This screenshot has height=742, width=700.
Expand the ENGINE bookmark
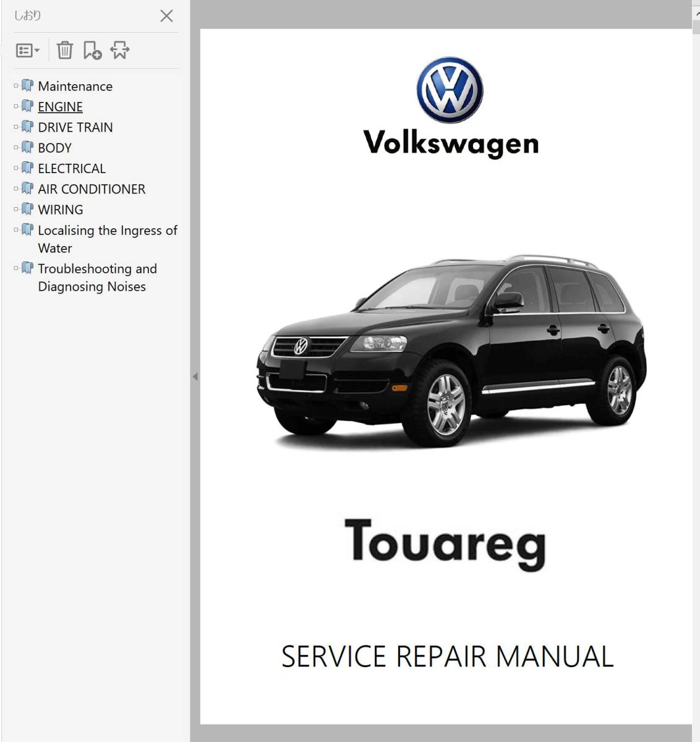pos(16,106)
